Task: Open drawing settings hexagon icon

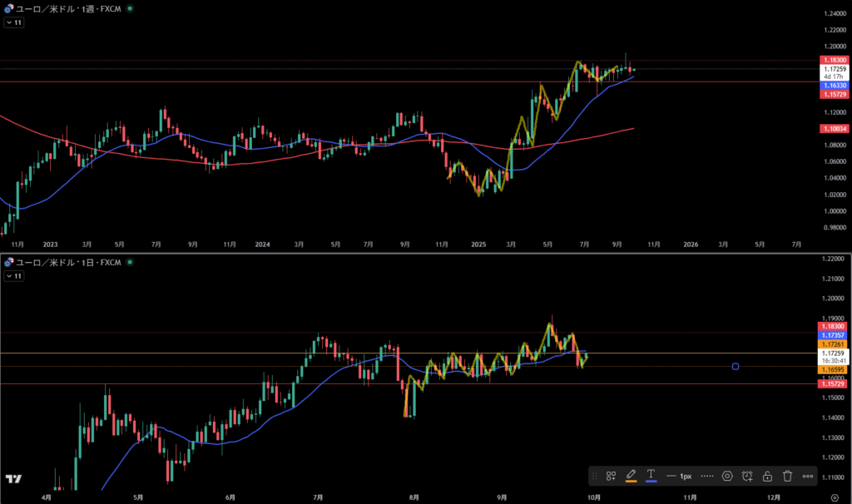Action: (727, 476)
